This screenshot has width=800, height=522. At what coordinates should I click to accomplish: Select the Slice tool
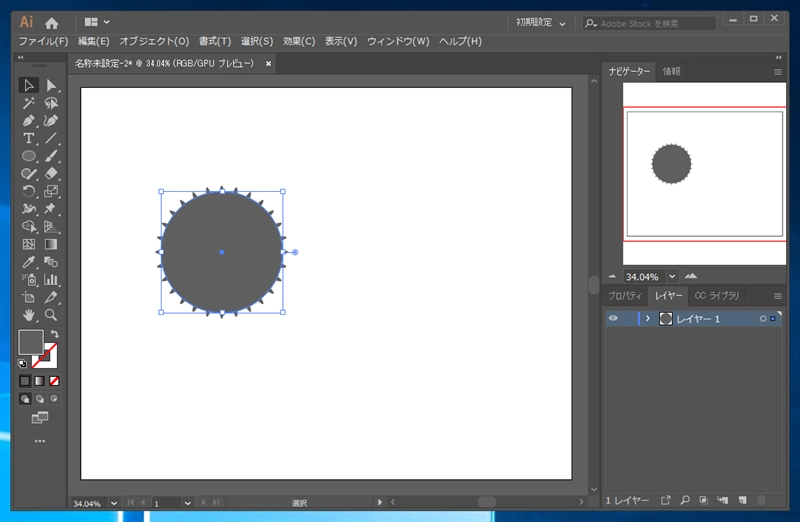point(51,297)
